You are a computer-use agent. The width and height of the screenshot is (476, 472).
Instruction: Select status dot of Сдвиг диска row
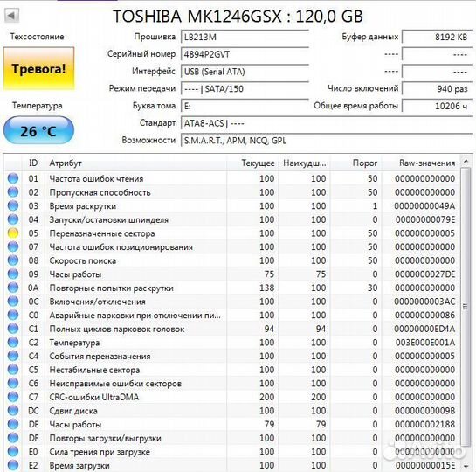13,411
